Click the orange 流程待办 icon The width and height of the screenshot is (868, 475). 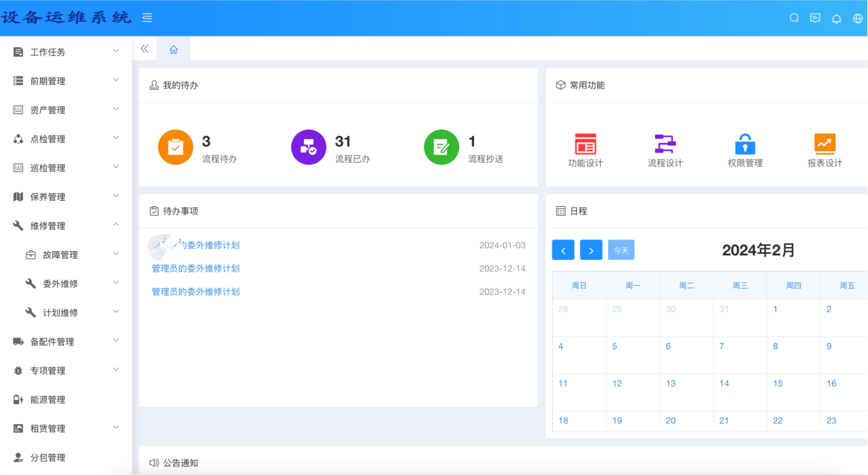(x=176, y=147)
